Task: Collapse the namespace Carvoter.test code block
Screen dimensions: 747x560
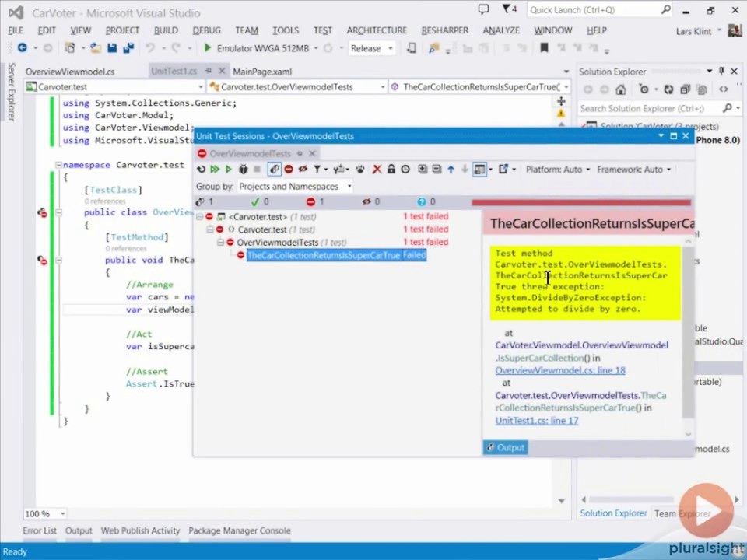Action: point(58,165)
